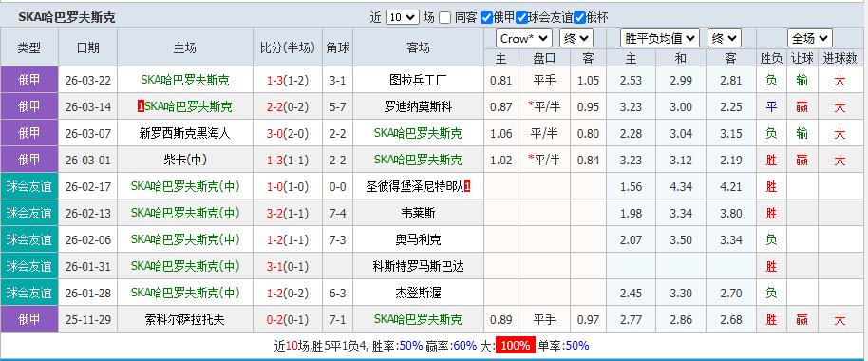Click the 5-7 corner count on 26-03-14

[338, 106]
